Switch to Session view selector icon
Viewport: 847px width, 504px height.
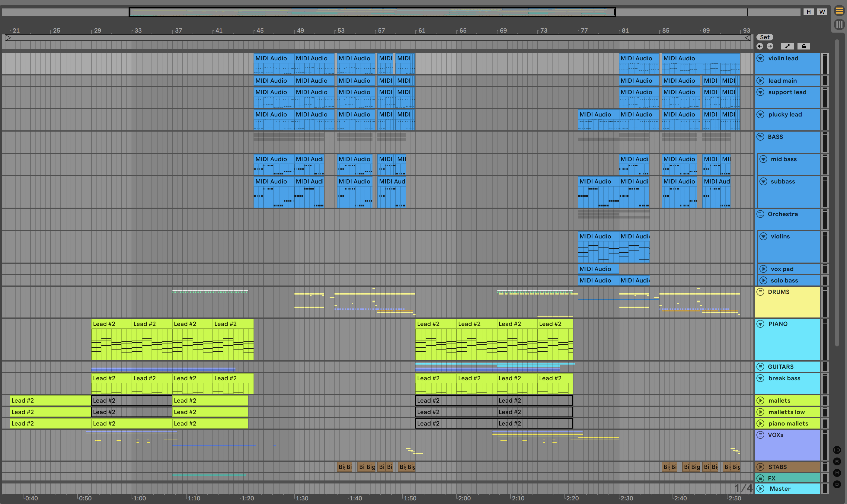click(839, 24)
